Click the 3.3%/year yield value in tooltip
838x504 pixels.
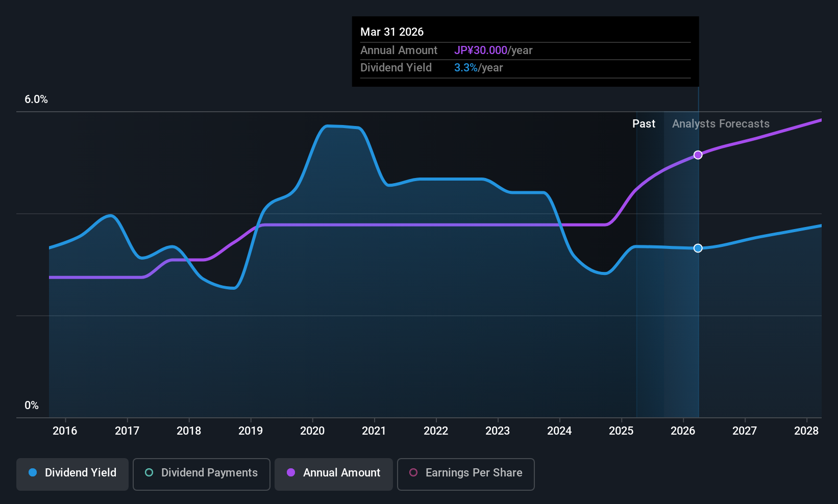[x=478, y=67]
